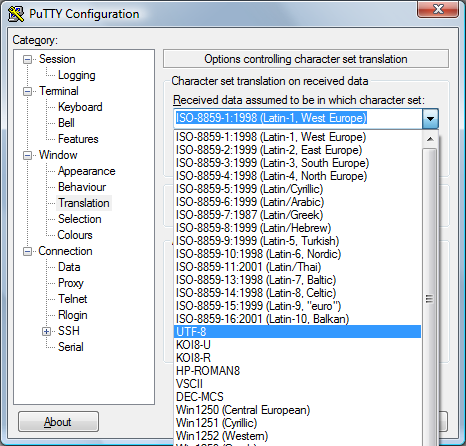466x446 pixels.
Task: Choose ISO-8859-2:1999 Latin-2 East Europe
Action: [x=297, y=150]
